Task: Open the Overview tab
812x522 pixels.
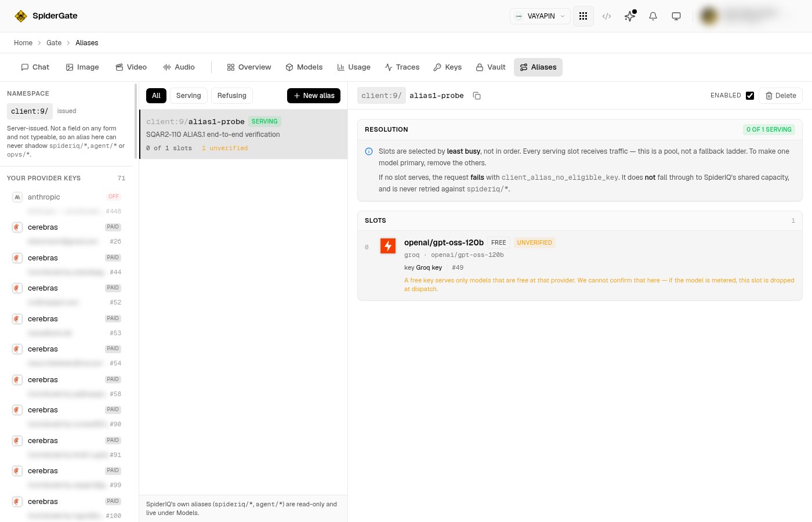Action: point(249,67)
